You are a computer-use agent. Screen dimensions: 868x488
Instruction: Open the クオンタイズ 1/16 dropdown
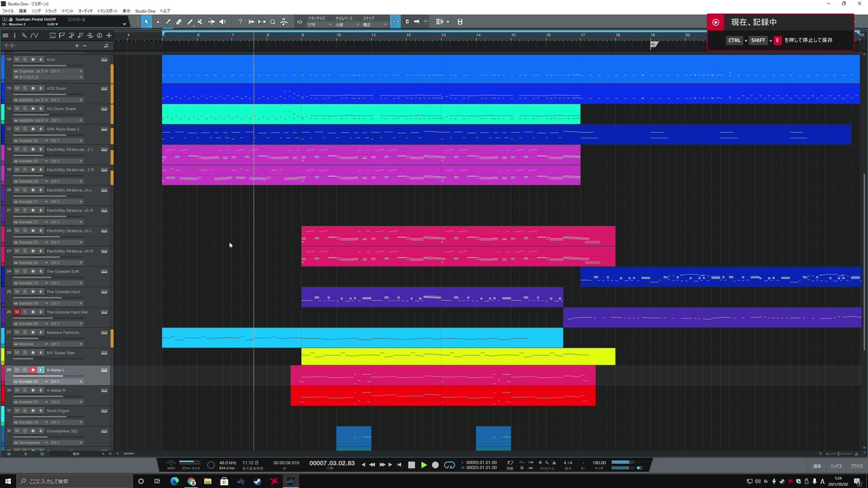[319, 24]
